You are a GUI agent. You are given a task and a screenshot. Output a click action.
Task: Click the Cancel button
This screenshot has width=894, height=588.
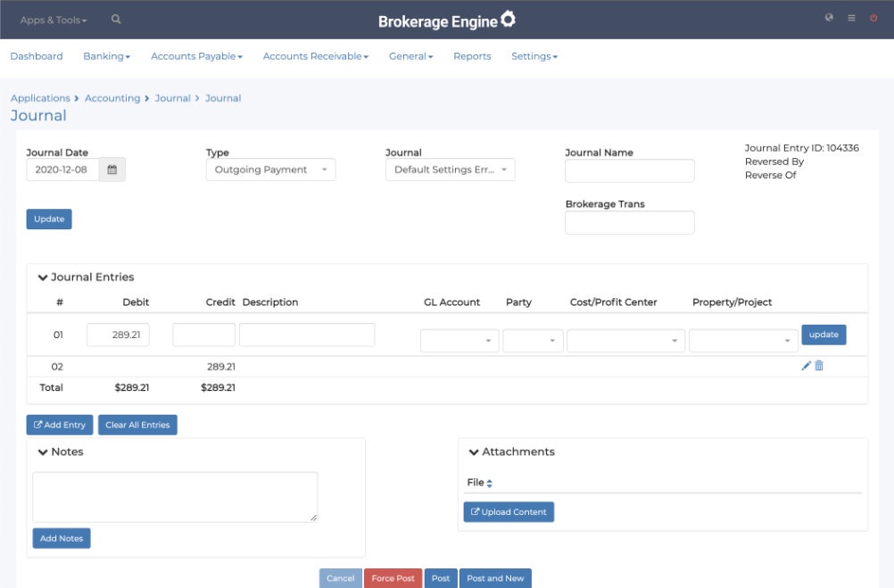[x=341, y=578]
